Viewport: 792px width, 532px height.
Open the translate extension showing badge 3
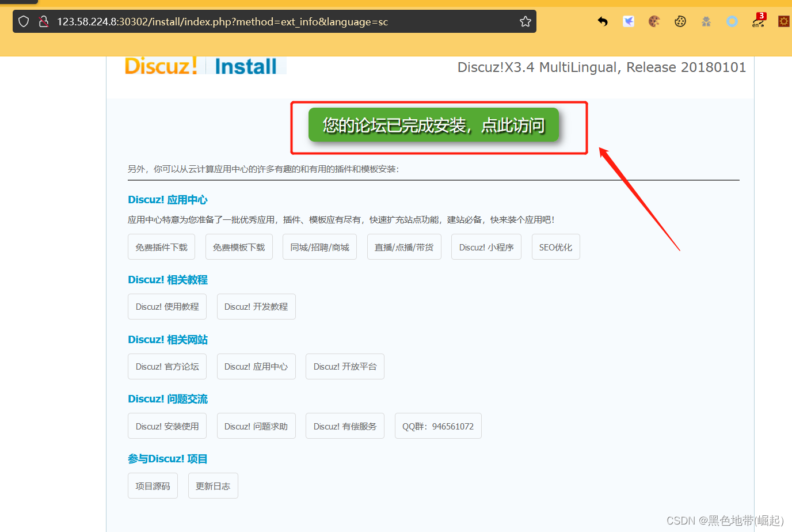(x=757, y=21)
